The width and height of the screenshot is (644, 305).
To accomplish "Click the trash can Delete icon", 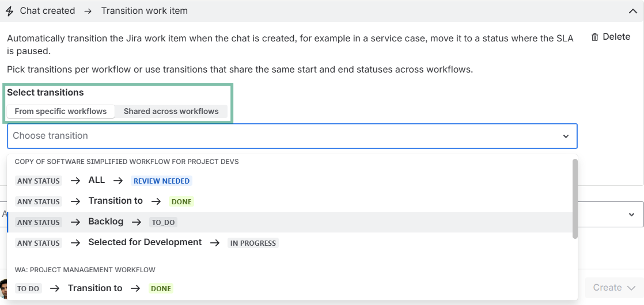I will (595, 37).
